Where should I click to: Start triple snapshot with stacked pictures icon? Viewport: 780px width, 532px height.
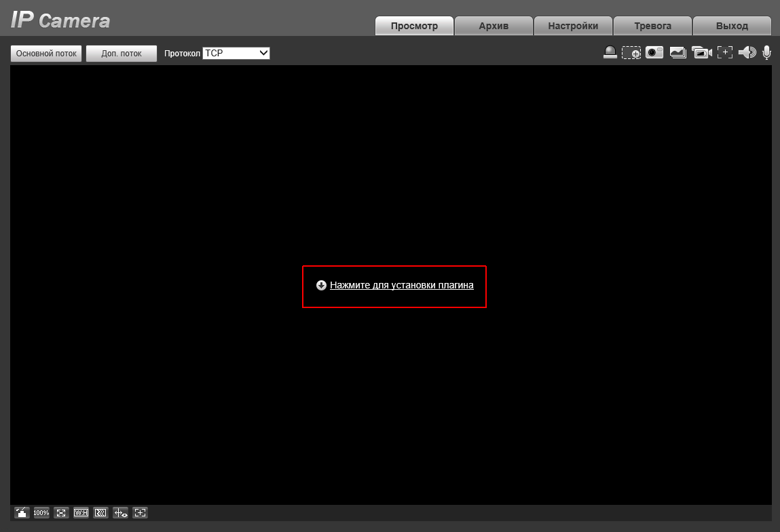click(x=678, y=52)
